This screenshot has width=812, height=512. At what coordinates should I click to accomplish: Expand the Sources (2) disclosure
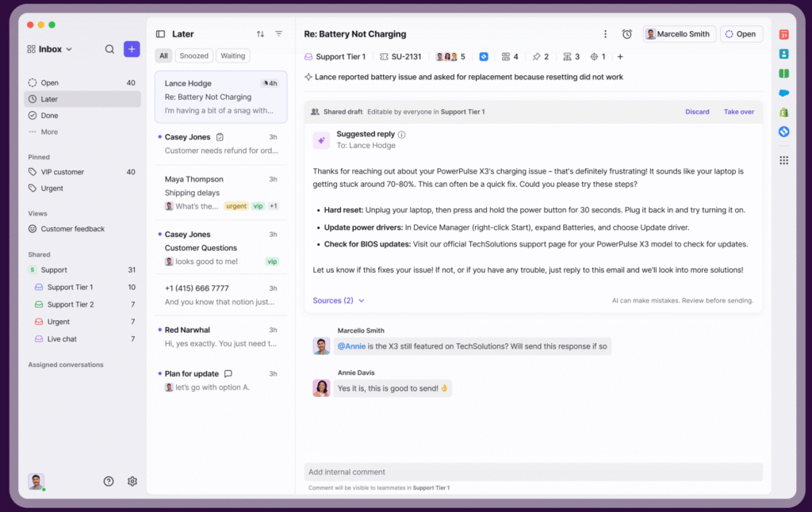(x=339, y=300)
